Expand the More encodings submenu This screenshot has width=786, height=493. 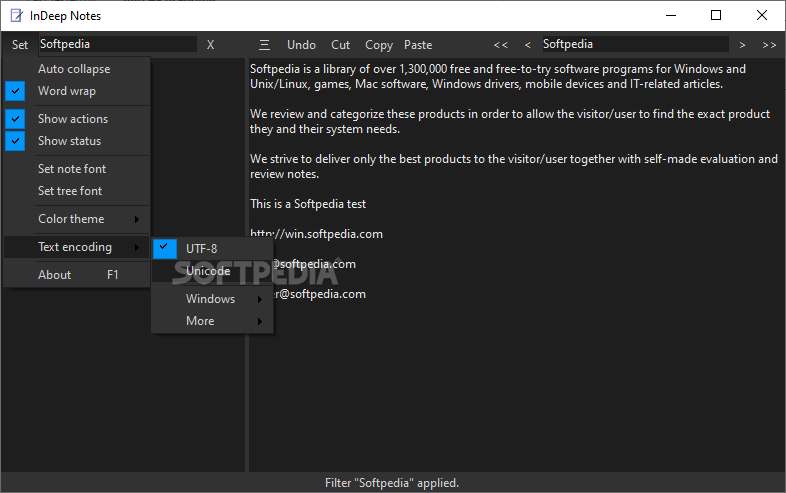click(x=213, y=321)
